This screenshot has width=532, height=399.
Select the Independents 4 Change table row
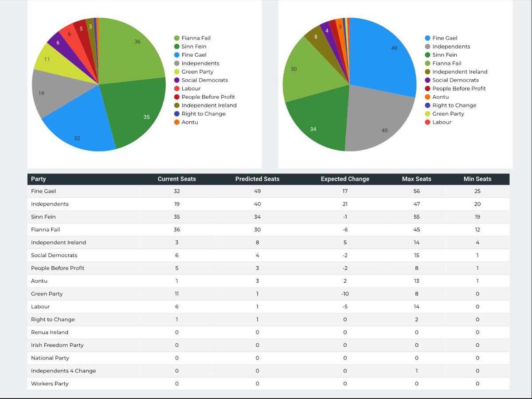tap(268, 371)
